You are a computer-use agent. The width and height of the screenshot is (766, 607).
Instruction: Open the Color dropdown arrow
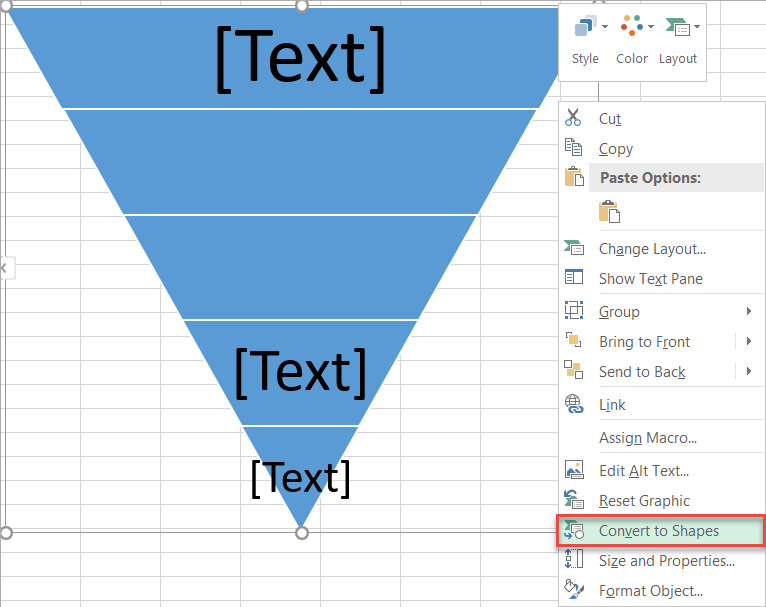[x=651, y=26]
